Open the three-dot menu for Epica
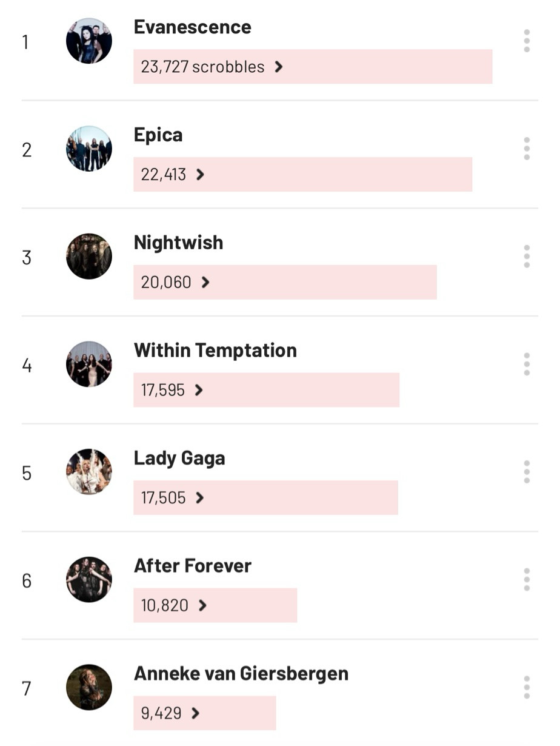 pos(527,149)
